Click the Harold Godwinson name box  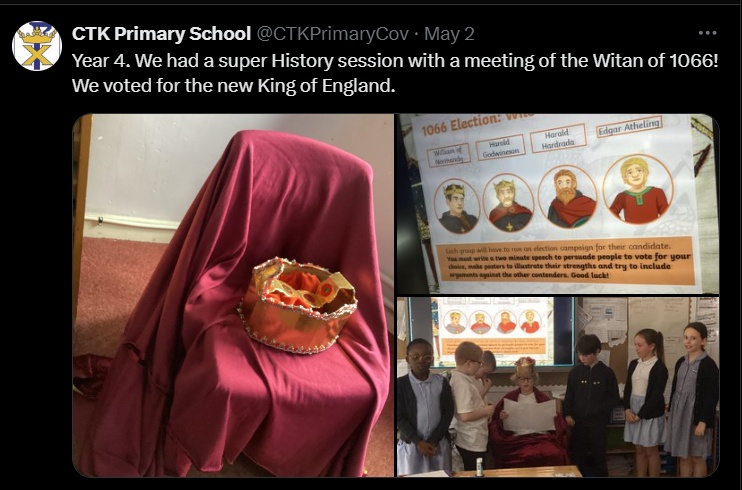click(x=501, y=148)
